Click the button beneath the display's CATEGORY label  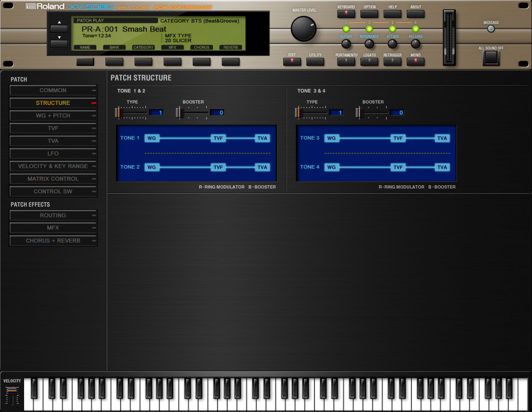click(144, 62)
